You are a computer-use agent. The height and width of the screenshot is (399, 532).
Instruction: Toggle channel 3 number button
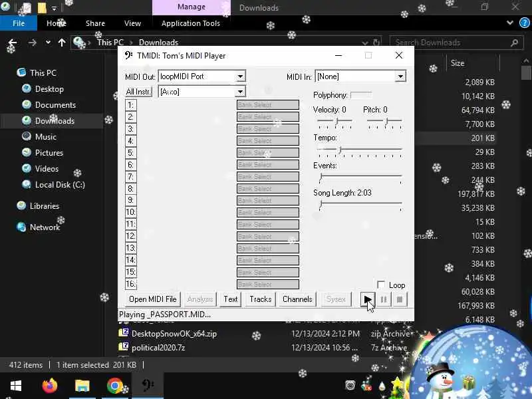130,129
